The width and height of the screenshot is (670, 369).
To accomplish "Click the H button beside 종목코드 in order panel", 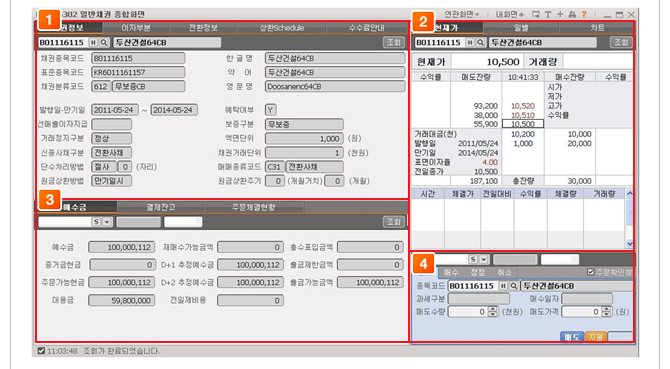I will (x=503, y=286).
